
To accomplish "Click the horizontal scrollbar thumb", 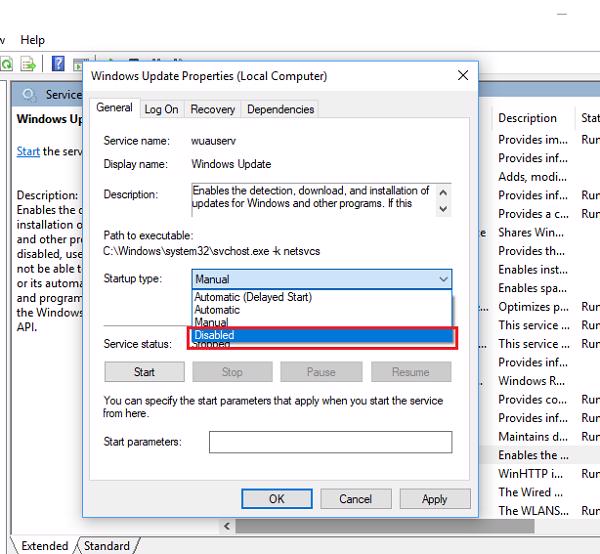I will [x=385, y=526].
